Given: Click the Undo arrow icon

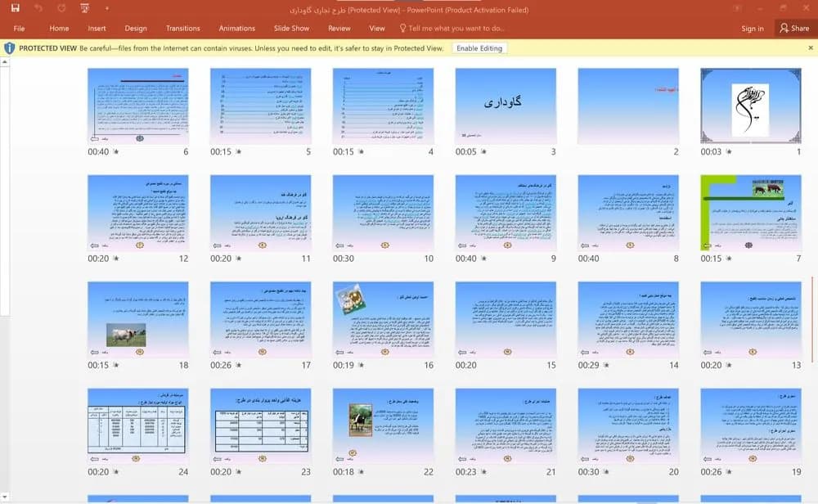Looking at the screenshot, I should (38, 8).
